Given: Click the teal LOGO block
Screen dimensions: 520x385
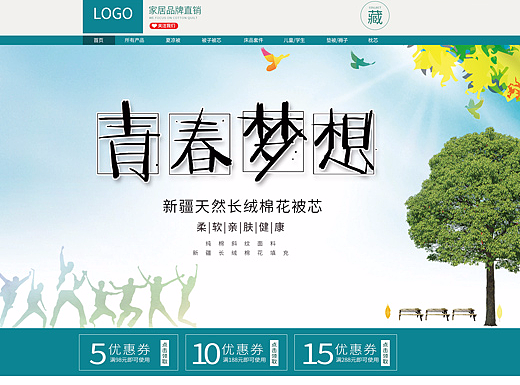Looking at the screenshot, I should [113, 16].
